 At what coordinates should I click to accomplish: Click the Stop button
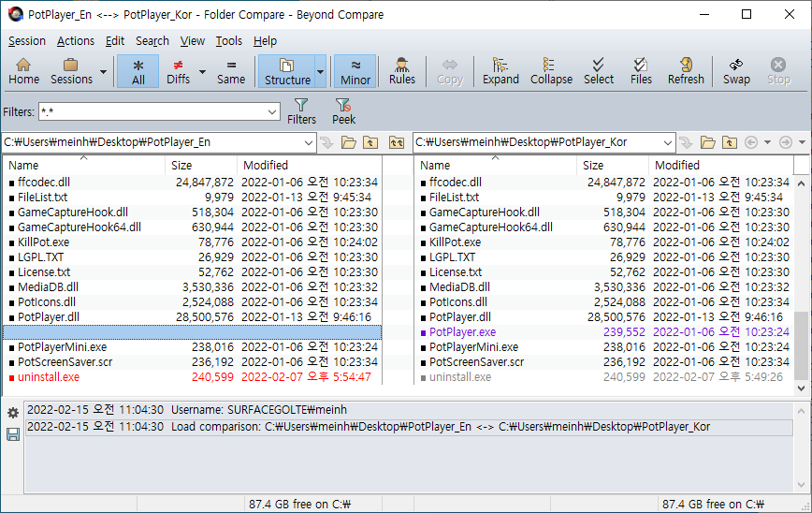click(778, 71)
